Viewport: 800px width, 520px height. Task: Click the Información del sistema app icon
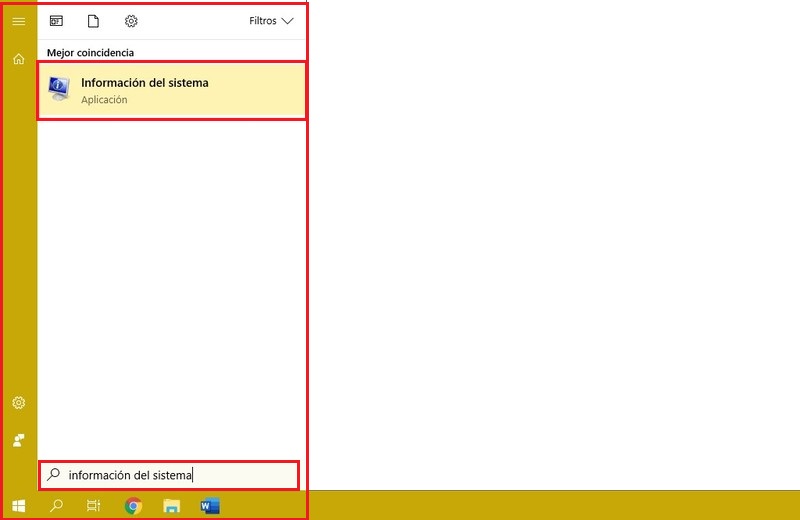(59, 89)
